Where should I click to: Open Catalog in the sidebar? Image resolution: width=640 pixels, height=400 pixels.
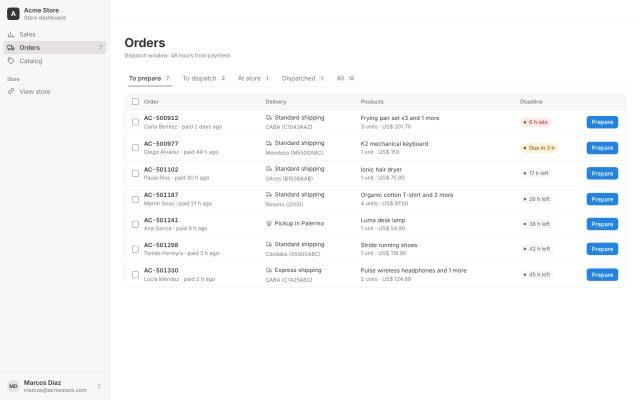(x=55, y=61)
